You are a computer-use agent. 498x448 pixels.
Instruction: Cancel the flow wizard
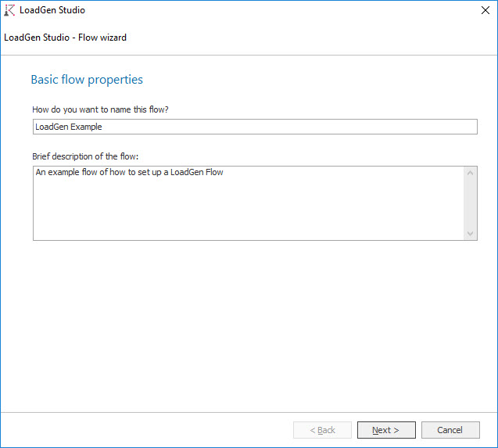coord(450,430)
